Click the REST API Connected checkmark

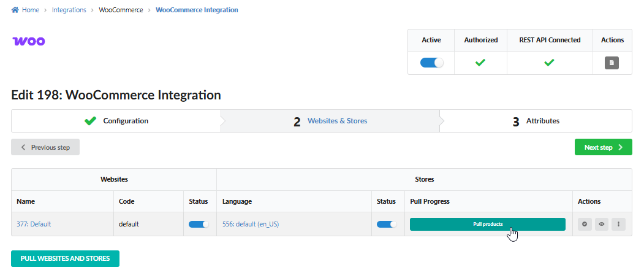click(550, 63)
